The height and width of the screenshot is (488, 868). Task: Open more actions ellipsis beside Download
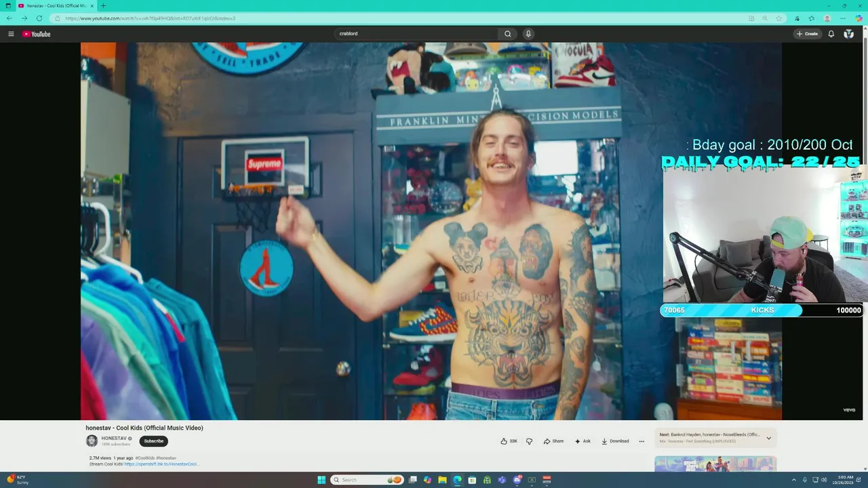point(642,441)
